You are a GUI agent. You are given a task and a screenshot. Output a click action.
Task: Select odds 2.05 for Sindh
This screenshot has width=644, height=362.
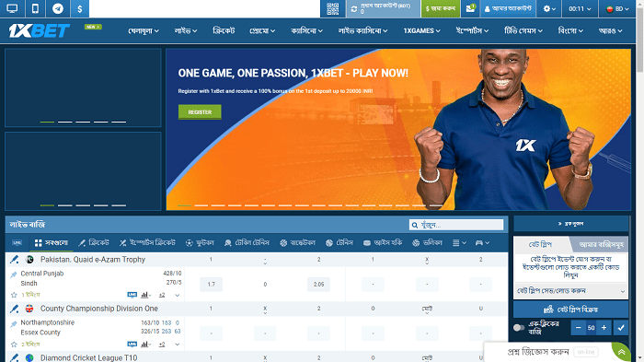point(318,285)
